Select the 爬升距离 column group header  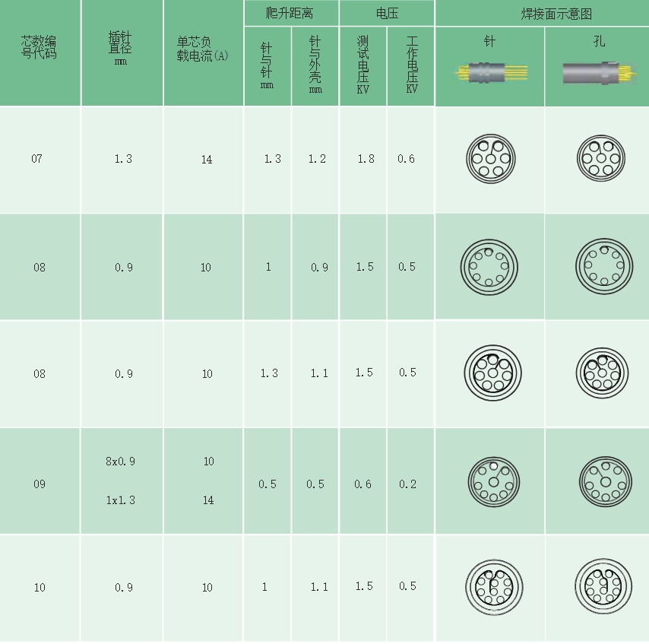click(x=290, y=14)
